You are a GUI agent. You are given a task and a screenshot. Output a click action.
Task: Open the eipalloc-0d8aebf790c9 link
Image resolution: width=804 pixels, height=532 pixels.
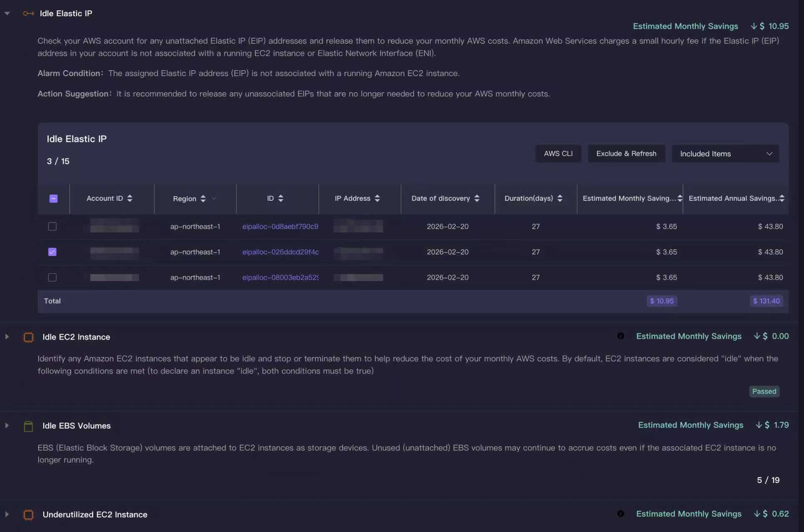[280, 227]
